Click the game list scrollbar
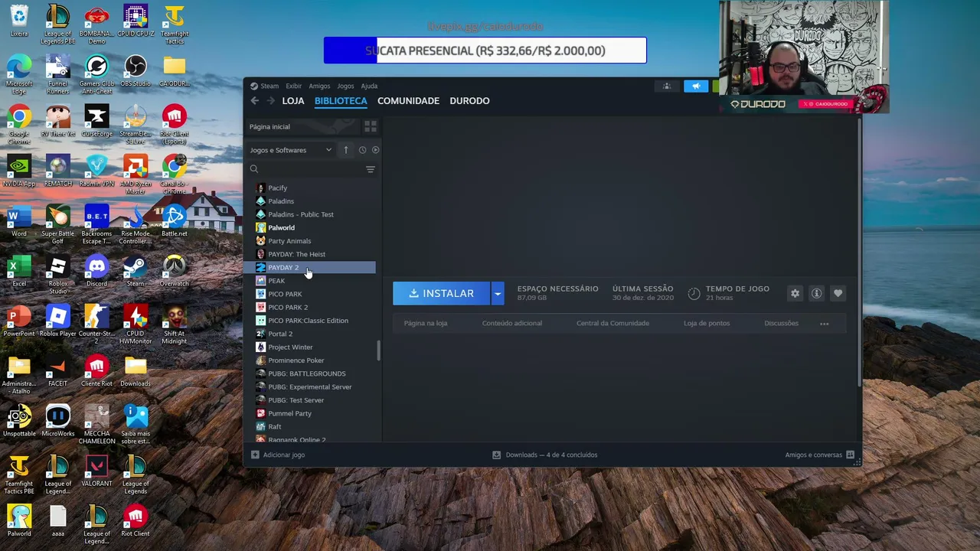This screenshot has height=551, width=980. coord(379,350)
